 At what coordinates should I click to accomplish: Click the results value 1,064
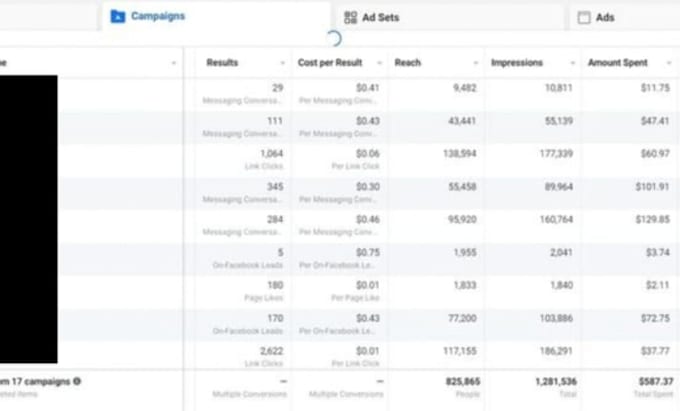pos(271,153)
